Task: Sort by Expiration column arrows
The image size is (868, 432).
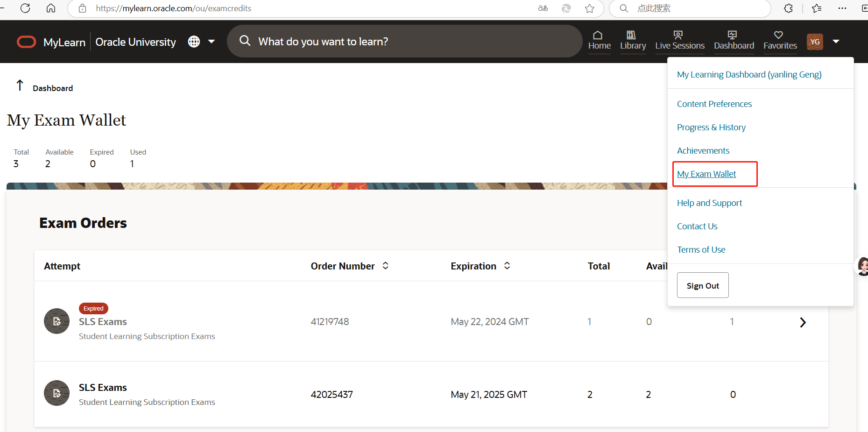Action: 507,265
